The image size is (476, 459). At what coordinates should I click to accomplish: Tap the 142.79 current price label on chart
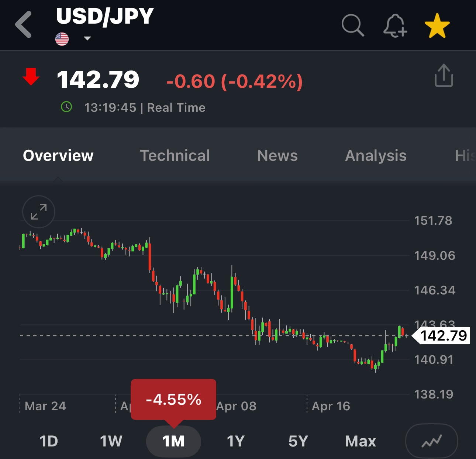pos(444,336)
